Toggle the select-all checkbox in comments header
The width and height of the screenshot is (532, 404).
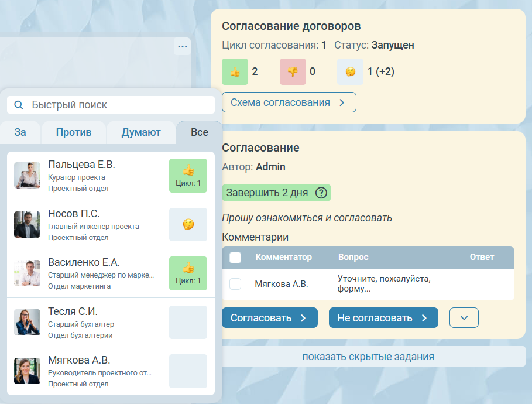pyautogui.click(x=235, y=257)
